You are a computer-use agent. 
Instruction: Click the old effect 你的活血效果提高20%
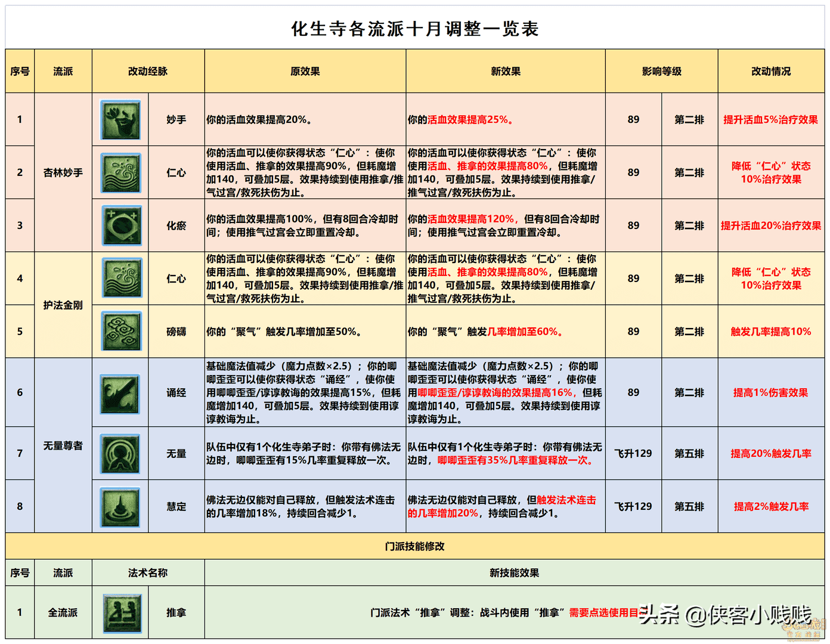[x=259, y=119]
